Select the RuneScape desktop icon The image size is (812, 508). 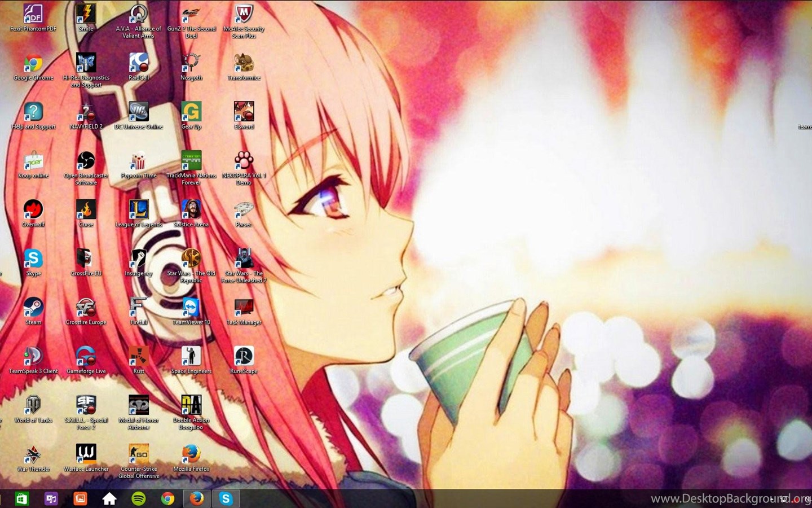click(244, 357)
